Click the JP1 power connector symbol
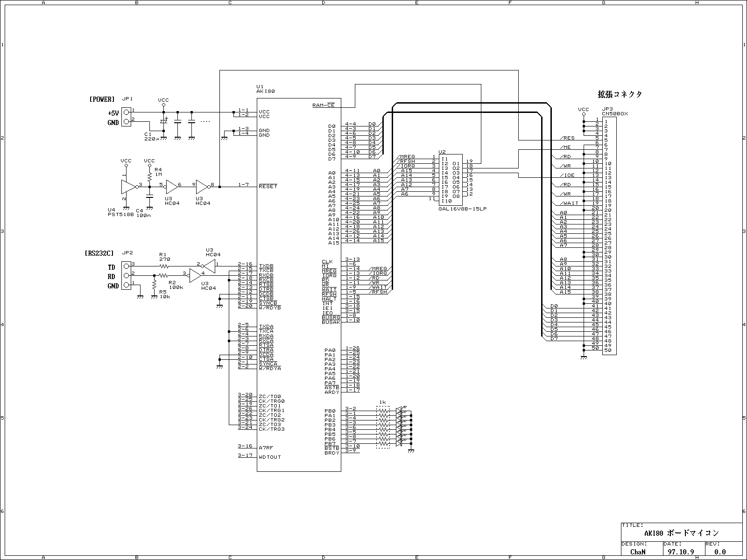 click(x=126, y=117)
